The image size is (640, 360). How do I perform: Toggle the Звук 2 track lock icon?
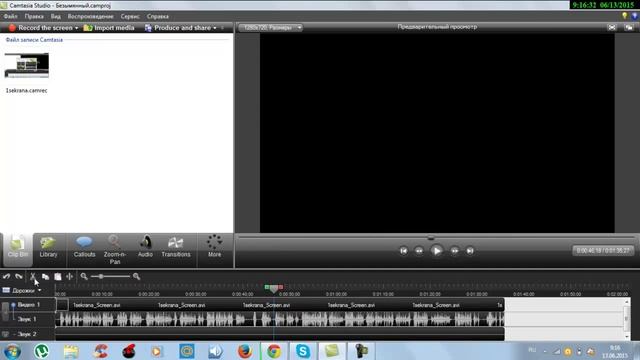coord(5,334)
